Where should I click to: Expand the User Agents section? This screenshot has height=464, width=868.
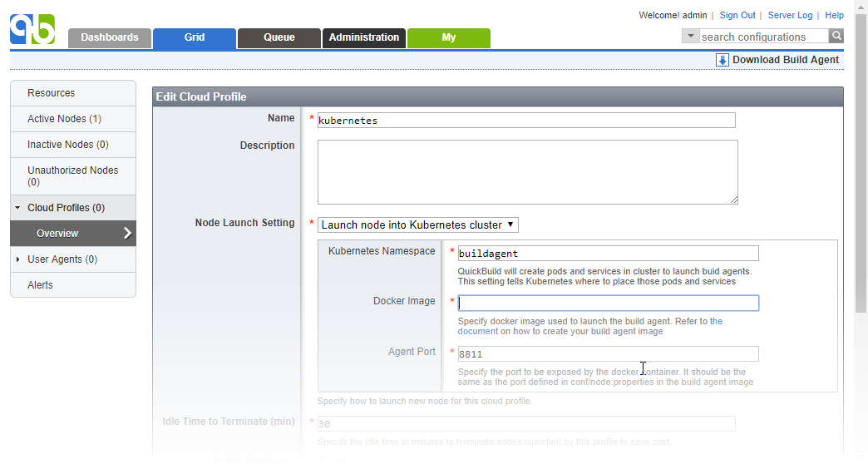pos(17,259)
